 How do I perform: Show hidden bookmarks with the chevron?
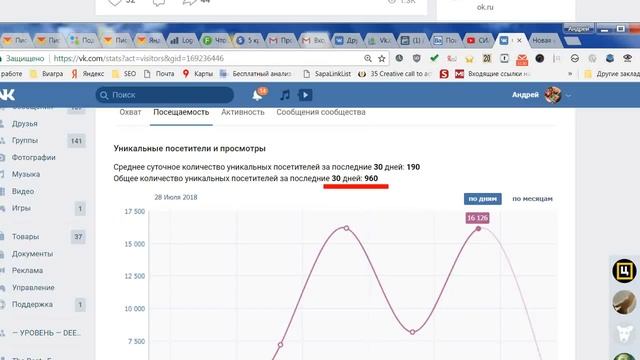point(570,73)
